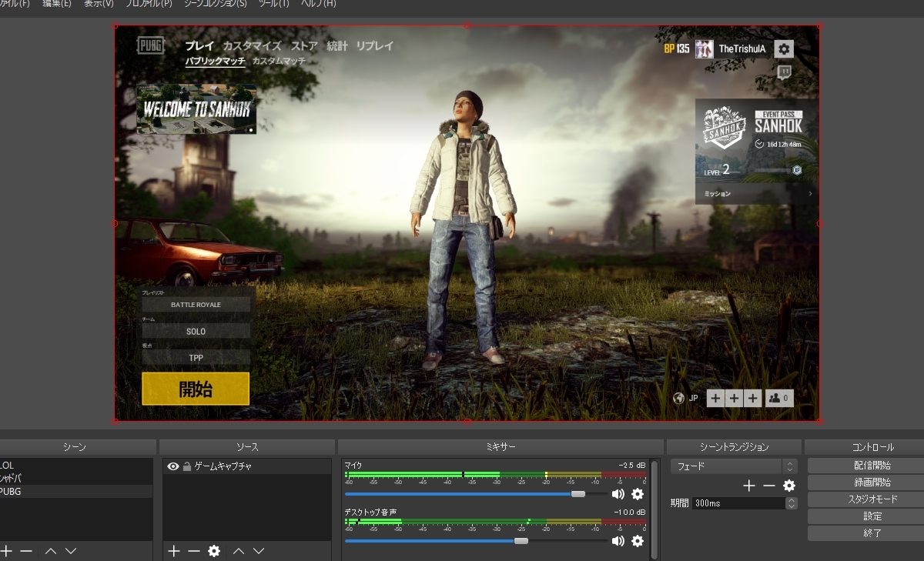Select パブリックマッチ sub-tab
This screenshot has width=924, height=561.
pyautogui.click(x=215, y=61)
